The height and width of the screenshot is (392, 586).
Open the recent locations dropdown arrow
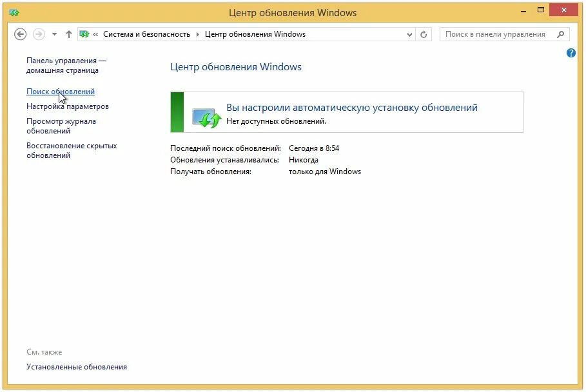55,34
